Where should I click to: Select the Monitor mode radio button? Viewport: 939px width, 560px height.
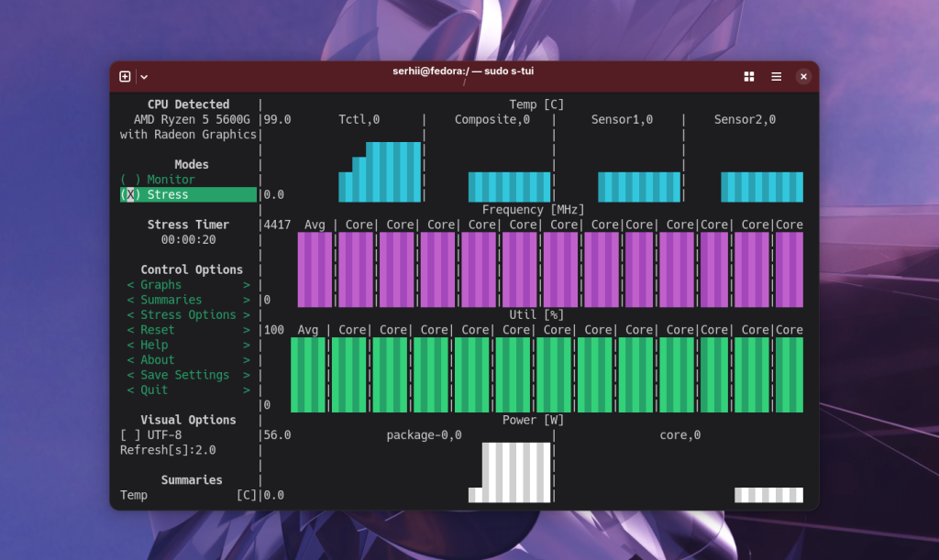(158, 180)
